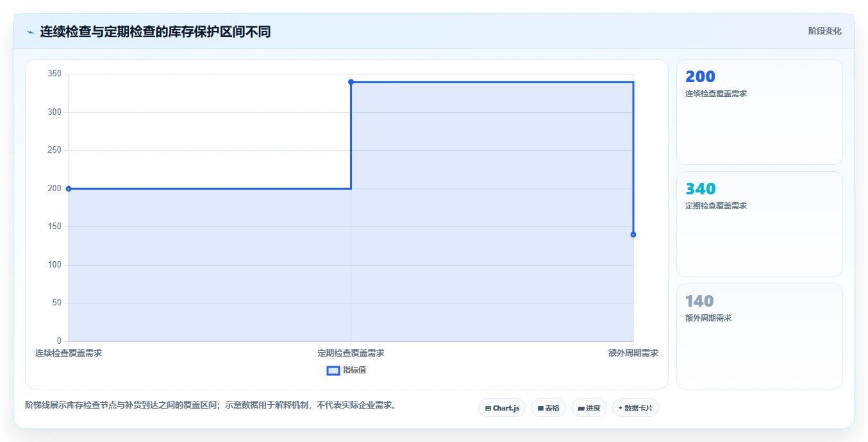868x442 pixels.
Task: Select the 进度 tag
Action: [x=588, y=408]
